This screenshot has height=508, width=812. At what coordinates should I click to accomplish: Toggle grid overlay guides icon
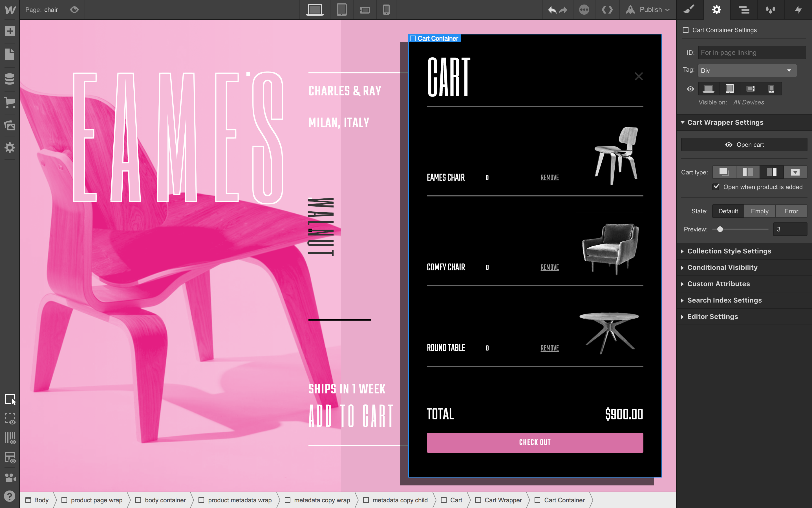coord(10,438)
